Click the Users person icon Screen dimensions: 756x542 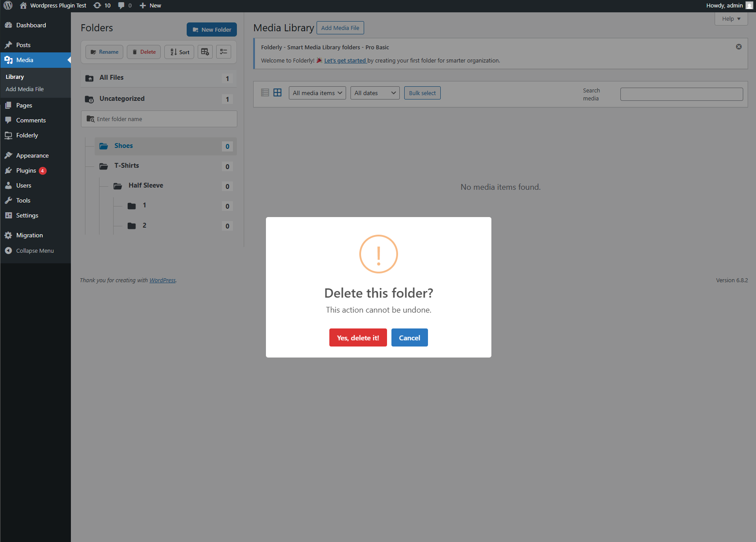tap(8, 185)
